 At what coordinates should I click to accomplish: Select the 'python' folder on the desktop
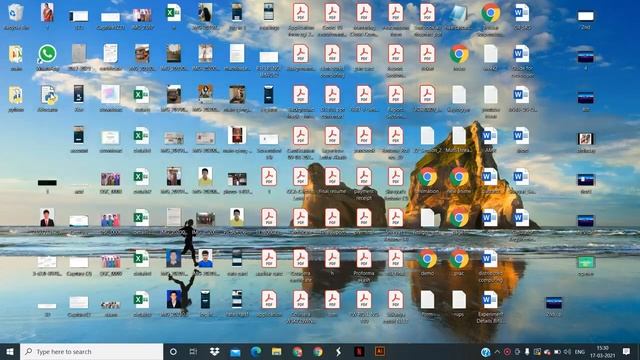point(16,96)
